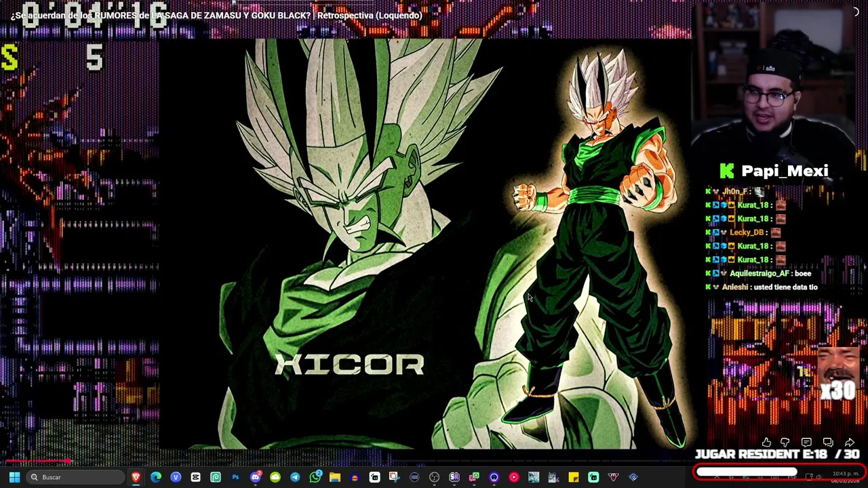Screen dimensions: 868x488
Task: Click username Jh0n_F in chat
Action: click(x=734, y=192)
